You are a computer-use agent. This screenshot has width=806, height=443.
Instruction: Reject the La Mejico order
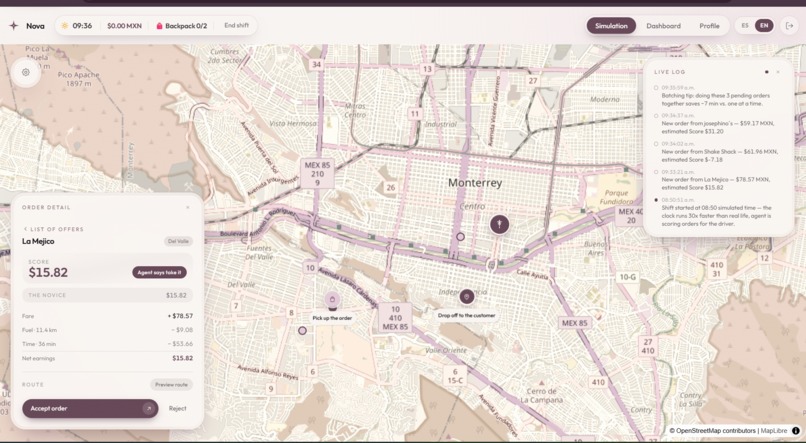tap(177, 409)
